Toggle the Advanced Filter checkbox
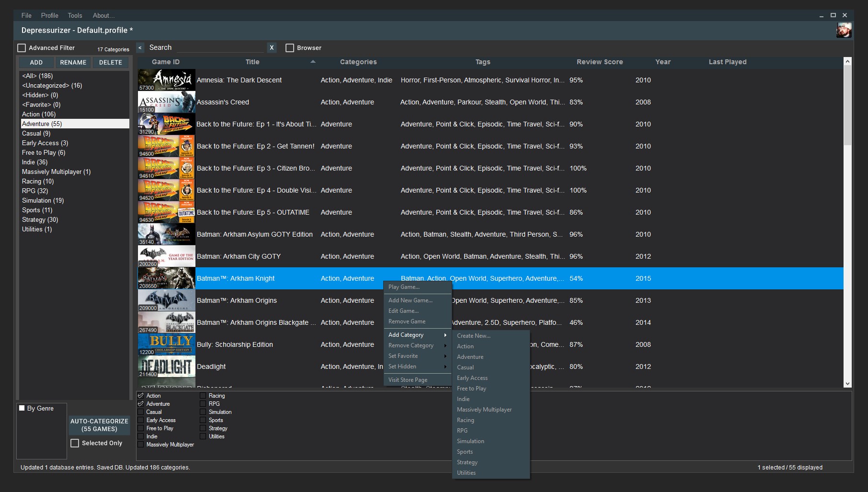The image size is (868, 492). (x=22, y=48)
